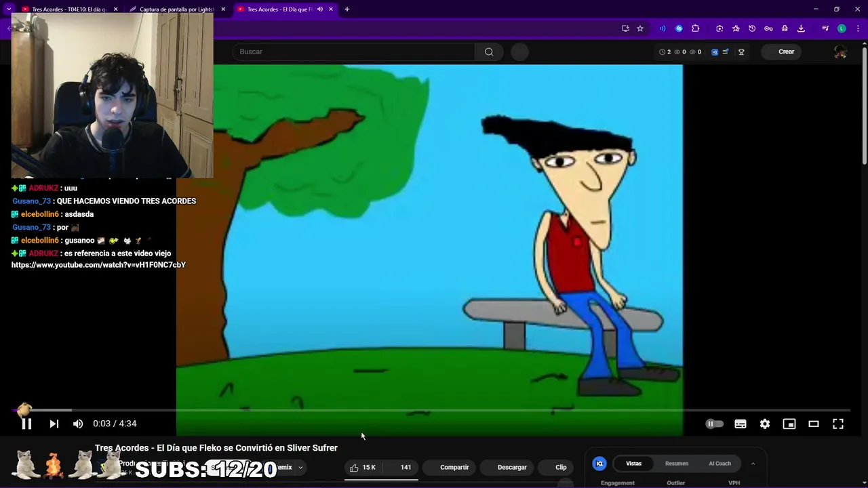Collapse the vidIQ panel chevron
Screen dimensions: 868x488
(x=753, y=464)
